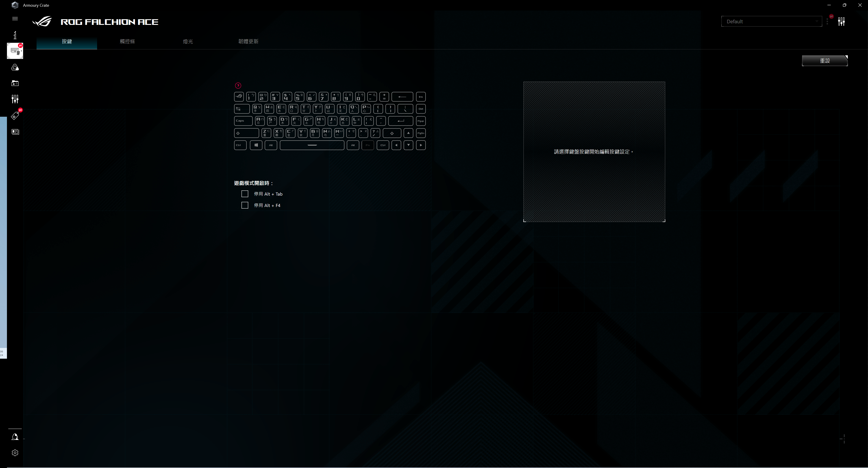Viewport: 868px width, 468px height.
Task: Select the Up arrow key on layout
Action: coord(408,133)
